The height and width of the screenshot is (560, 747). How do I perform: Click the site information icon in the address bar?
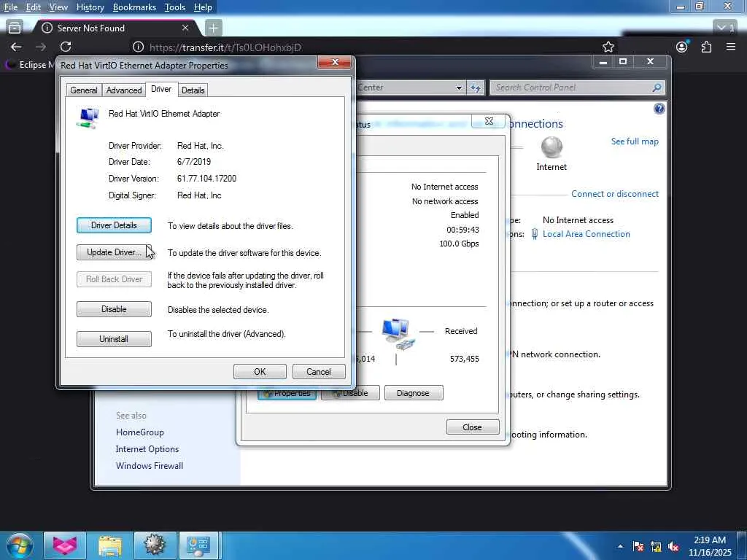138,47
